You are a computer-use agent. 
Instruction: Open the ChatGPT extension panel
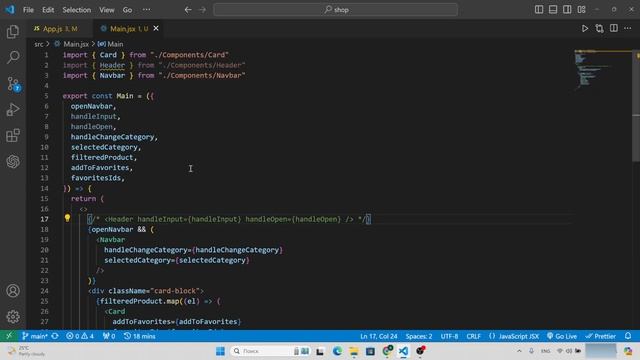coord(13,161)
